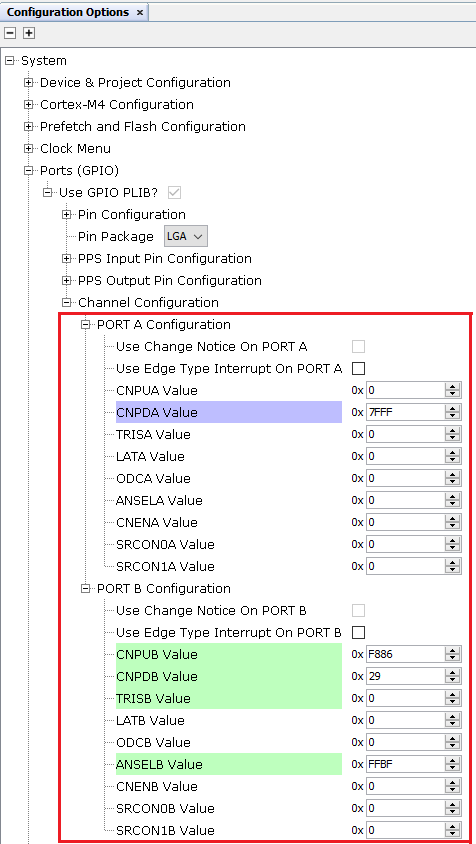Open the Pin Package LGA dropdown
This screenshot has width=476, height=844.
point(186,236)
